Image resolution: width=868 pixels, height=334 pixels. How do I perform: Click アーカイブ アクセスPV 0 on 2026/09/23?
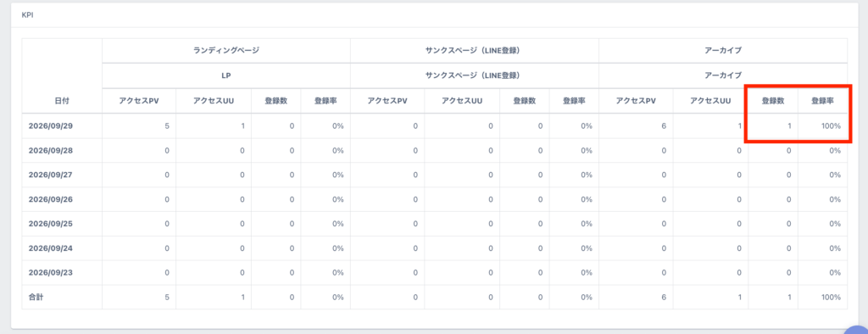pos(664,272)
